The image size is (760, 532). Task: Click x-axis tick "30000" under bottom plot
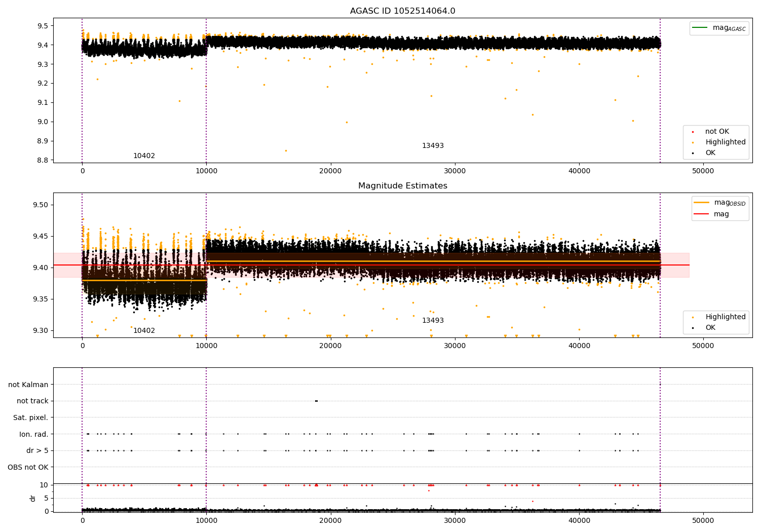pyautogui.click(x=455, y=521)
